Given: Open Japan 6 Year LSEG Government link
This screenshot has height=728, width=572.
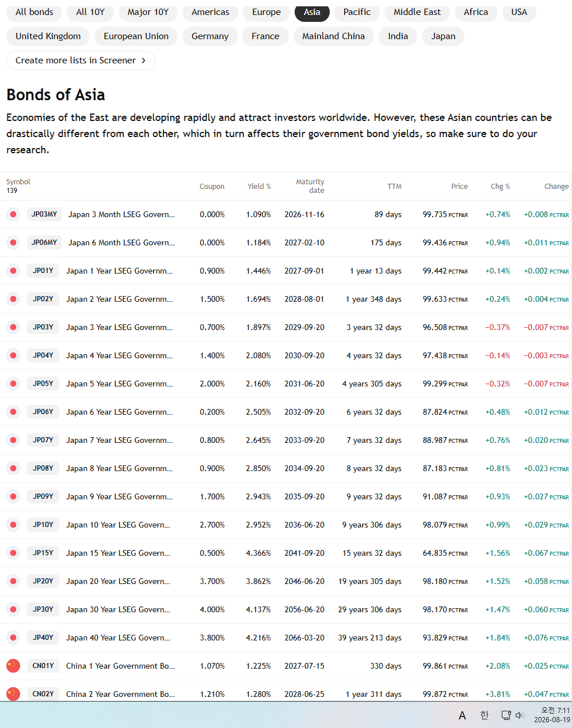Looking at the screenshot, I should (119, 412).
